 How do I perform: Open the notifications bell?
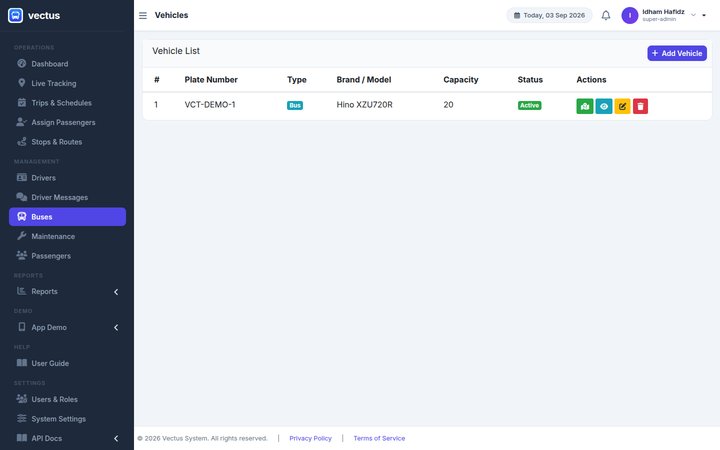[606, 15]
